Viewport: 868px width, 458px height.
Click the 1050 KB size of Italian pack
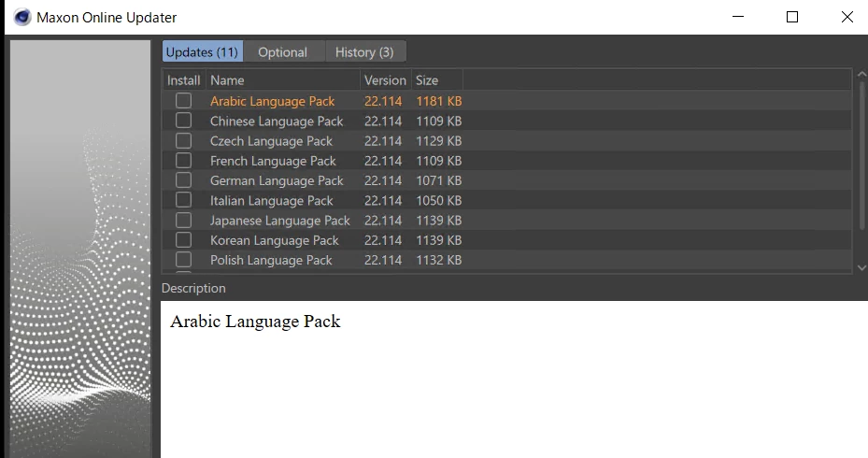(x=439, y=201)
